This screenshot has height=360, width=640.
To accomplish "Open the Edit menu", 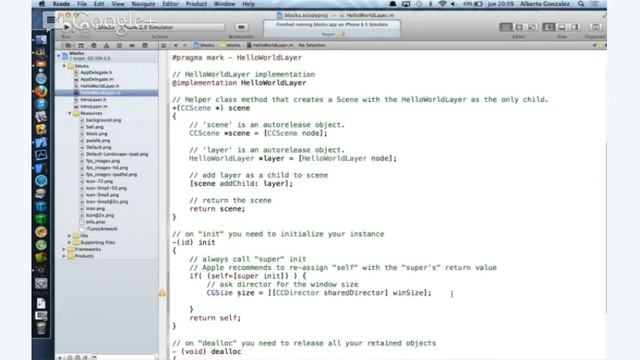I will coord(99,4).
